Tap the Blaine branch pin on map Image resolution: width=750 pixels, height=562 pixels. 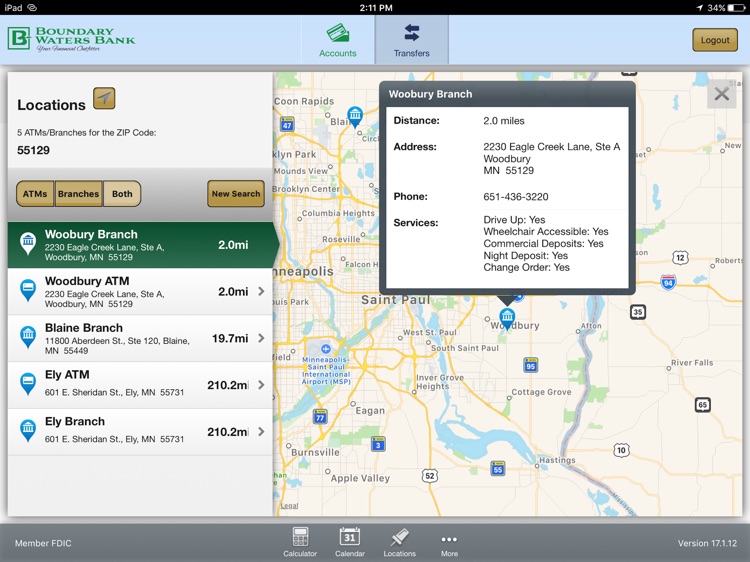click(355, 116)
